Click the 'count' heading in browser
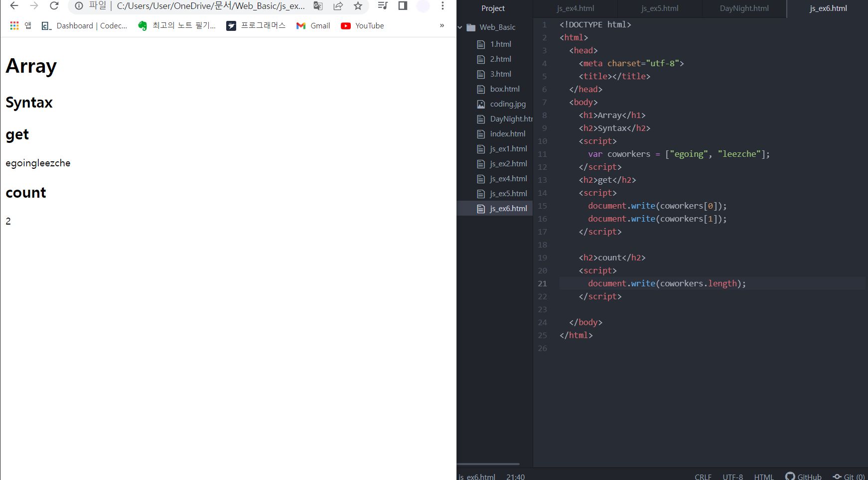 [x=26, y=193]
